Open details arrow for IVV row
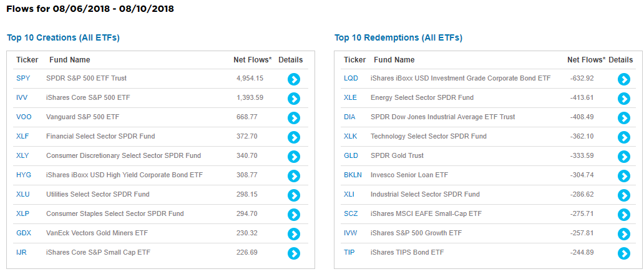Image resolution: width=644 pixels, height=274 pixels. 294,99
